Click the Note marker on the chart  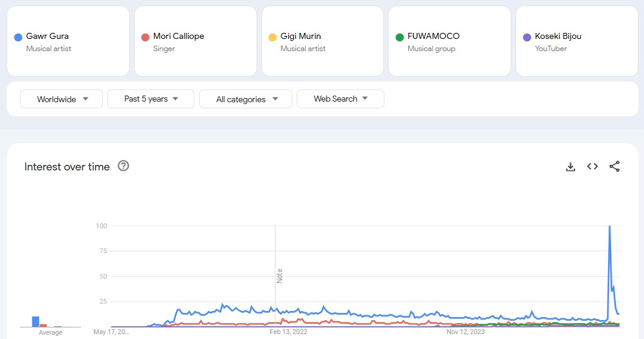tap(280, 276)
